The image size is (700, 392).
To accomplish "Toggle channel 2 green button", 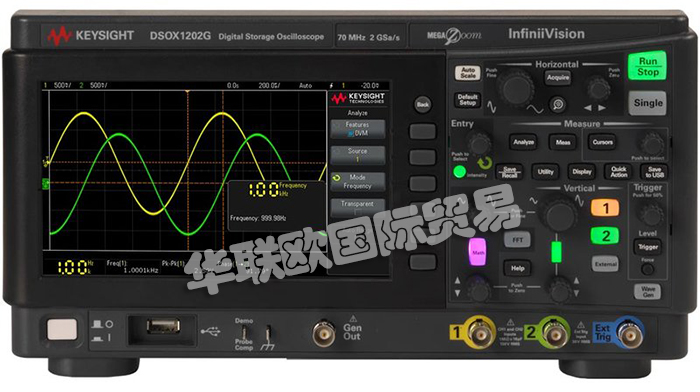I will [x=605, y=236].
